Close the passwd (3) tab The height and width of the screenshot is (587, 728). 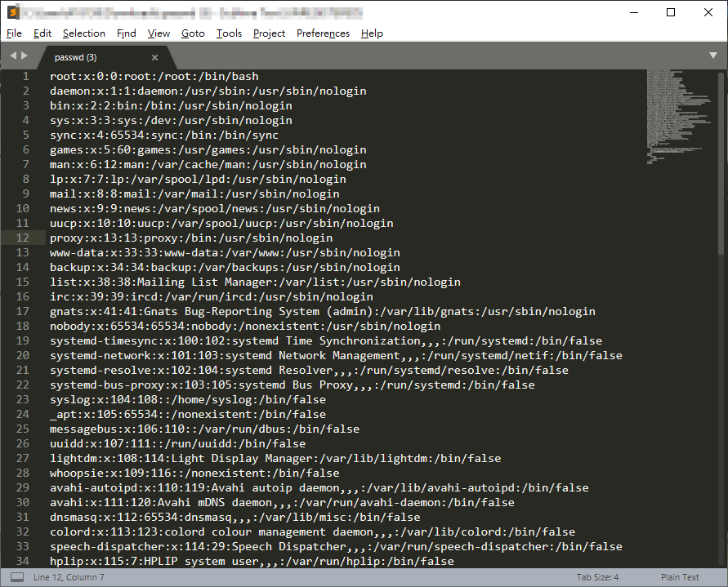154,57
